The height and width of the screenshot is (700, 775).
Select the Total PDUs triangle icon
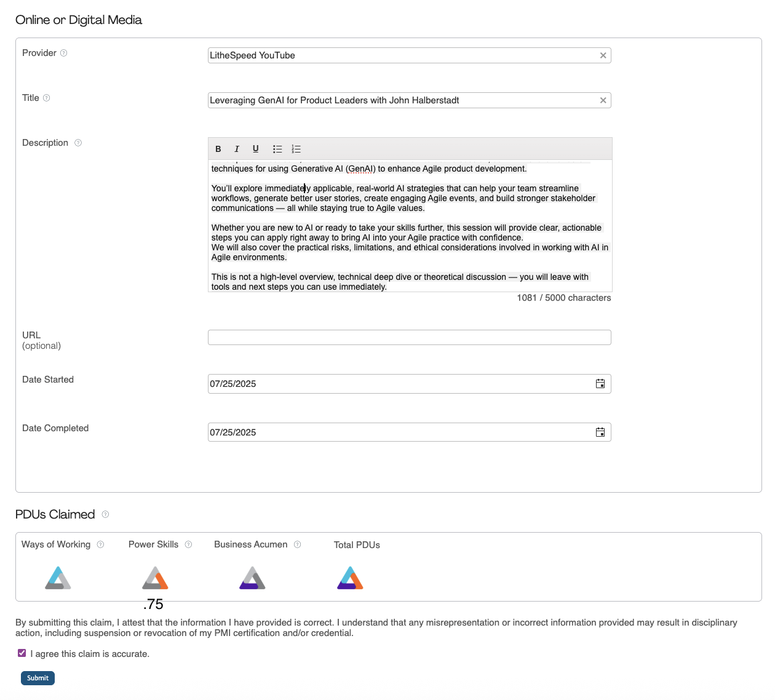(x=350, y=578)
